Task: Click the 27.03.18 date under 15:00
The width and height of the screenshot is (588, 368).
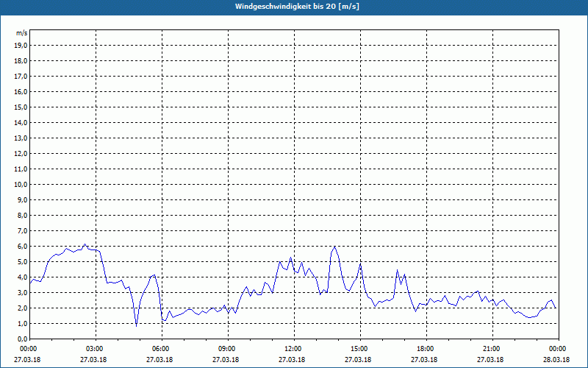Action: [x=358, y=359]
